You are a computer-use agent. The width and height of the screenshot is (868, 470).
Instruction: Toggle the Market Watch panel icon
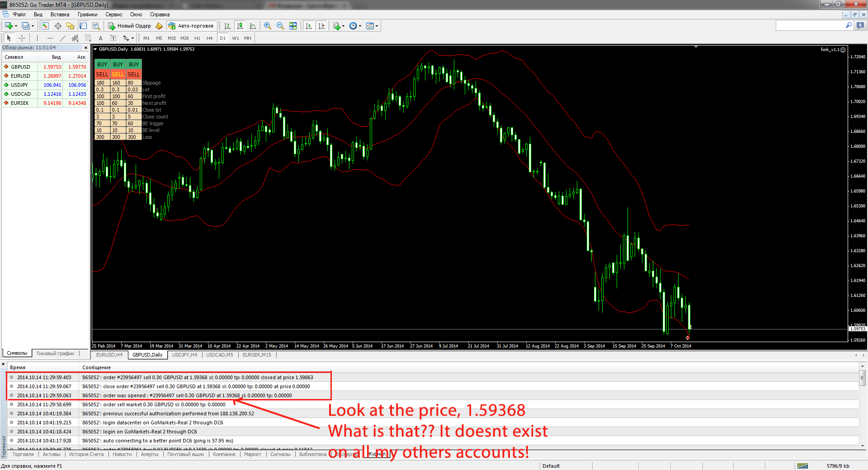click(45, 26)
